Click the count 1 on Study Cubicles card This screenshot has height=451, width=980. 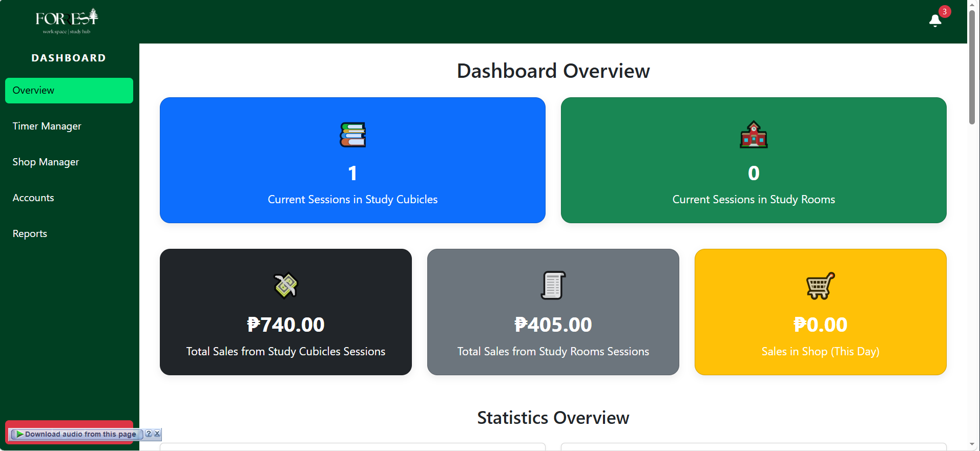click(352, 173)
